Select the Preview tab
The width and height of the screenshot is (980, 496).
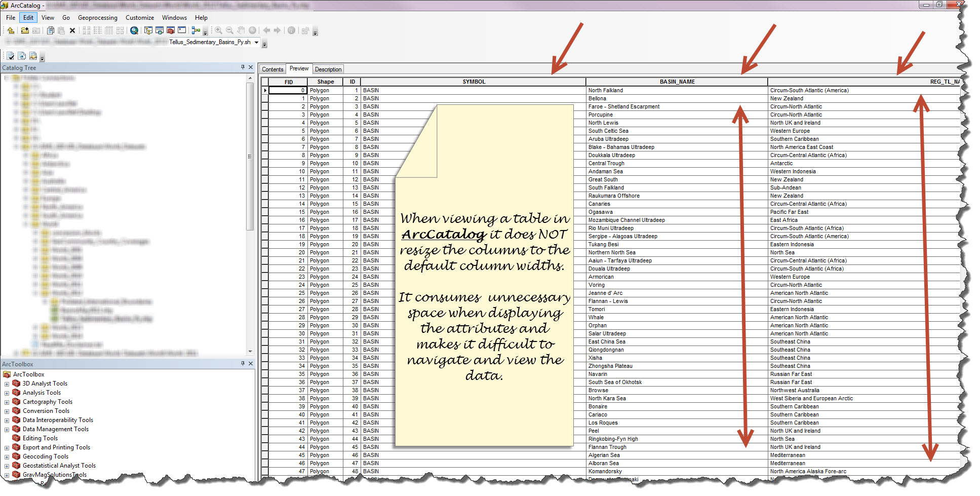pyautogui.click(x=299, y=68)
